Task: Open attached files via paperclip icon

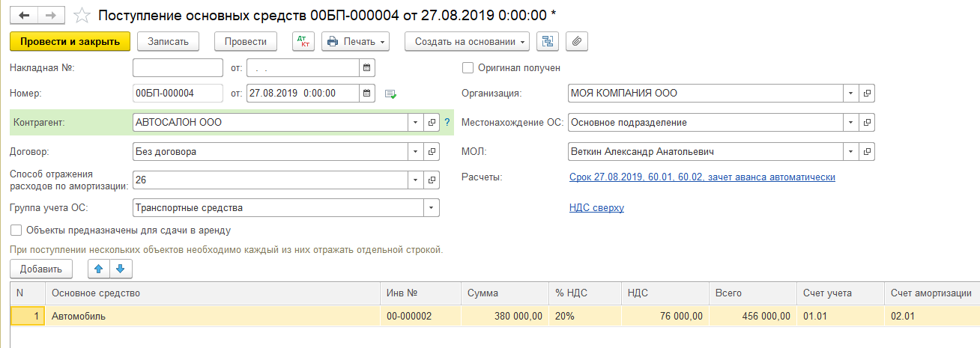Action: tap(576, 41)
